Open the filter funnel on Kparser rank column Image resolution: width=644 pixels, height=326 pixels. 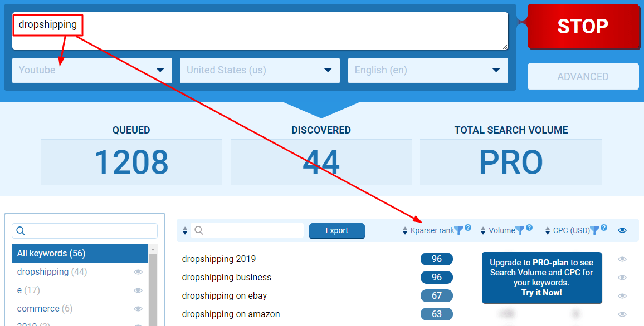point(460,230)
